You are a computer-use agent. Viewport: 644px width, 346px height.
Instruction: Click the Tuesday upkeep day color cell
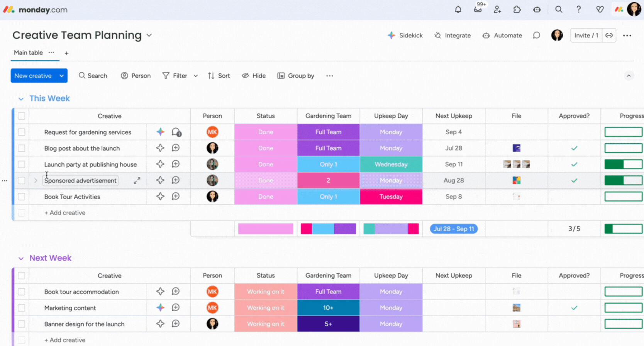click(x=391, y=197)
